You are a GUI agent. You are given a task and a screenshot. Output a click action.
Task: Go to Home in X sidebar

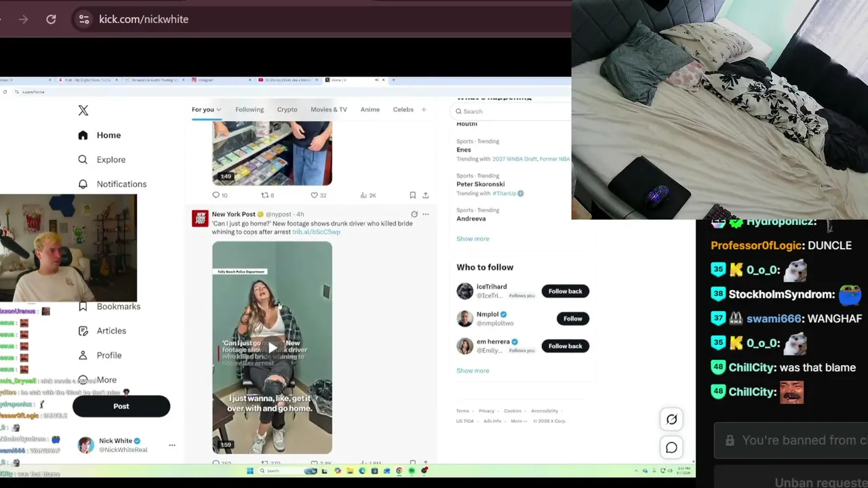point(100,135)
